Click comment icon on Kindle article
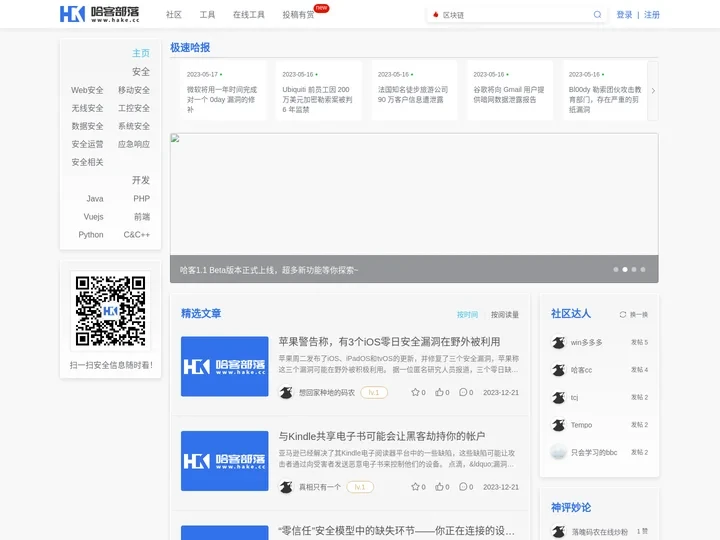The image size is (720, 540). (463, 487)
